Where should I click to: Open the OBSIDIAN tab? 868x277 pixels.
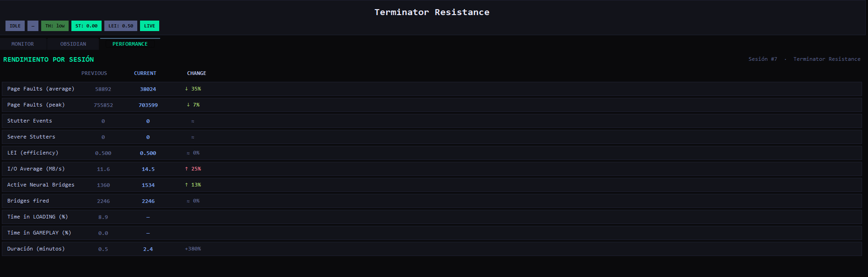(x=73, y=44)
